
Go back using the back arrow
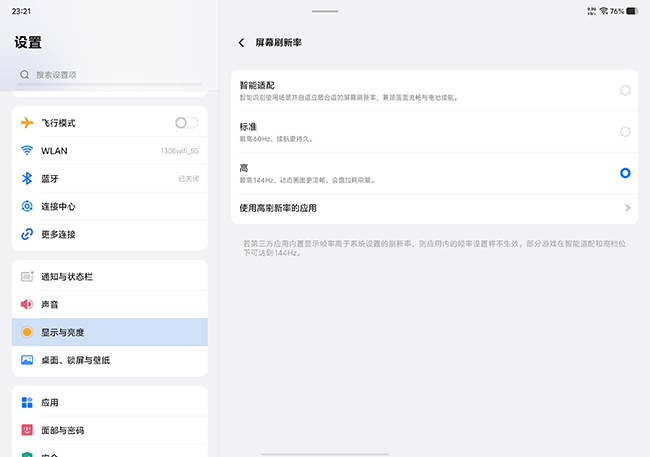click(241, 43)
